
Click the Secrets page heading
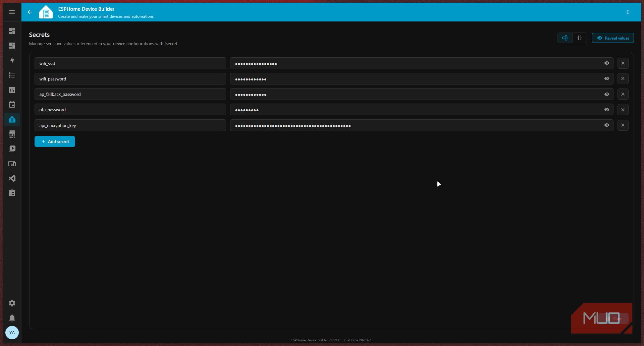[x=39, y=35]
